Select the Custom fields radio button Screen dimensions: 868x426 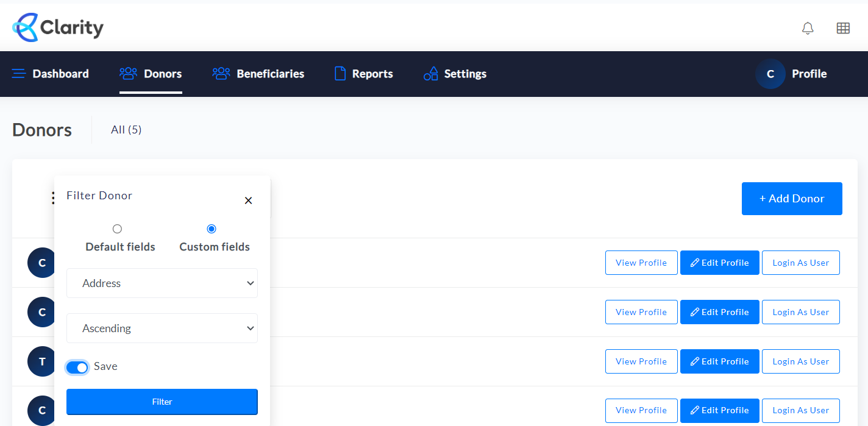(212, 229)
